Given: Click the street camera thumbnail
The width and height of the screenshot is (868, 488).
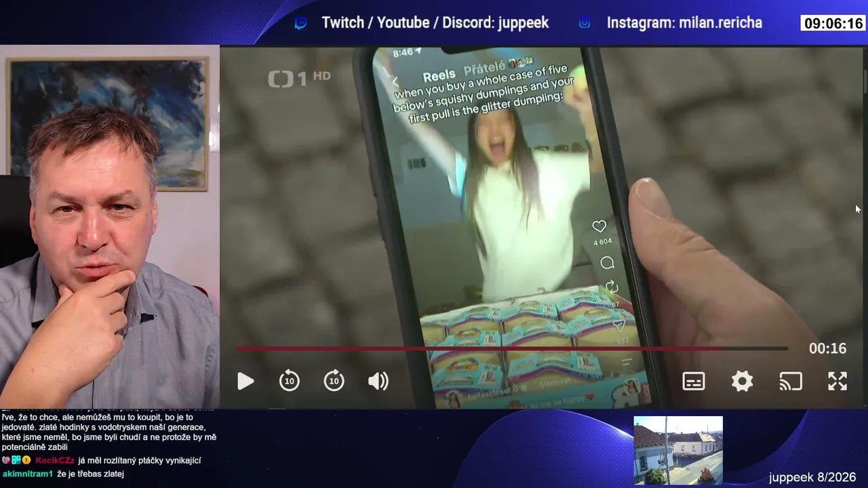Looking at the screenshot, I should pyautogui.click(x=678, y=451).
